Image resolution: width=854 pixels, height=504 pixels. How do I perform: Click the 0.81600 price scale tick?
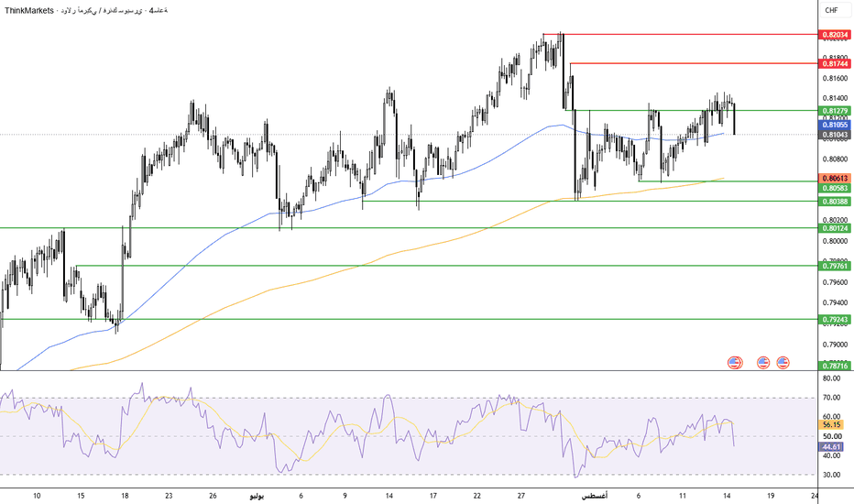pos(836,79)
